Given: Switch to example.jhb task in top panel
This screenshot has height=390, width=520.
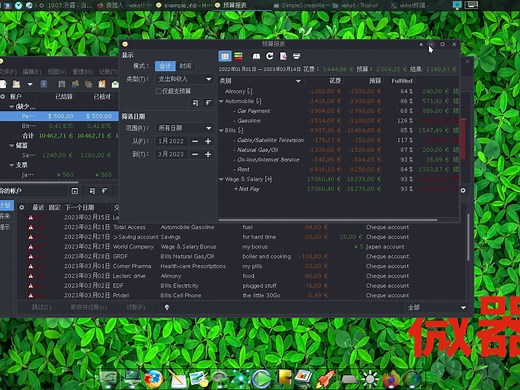Looking at the screenshot, I should point(183,5).
